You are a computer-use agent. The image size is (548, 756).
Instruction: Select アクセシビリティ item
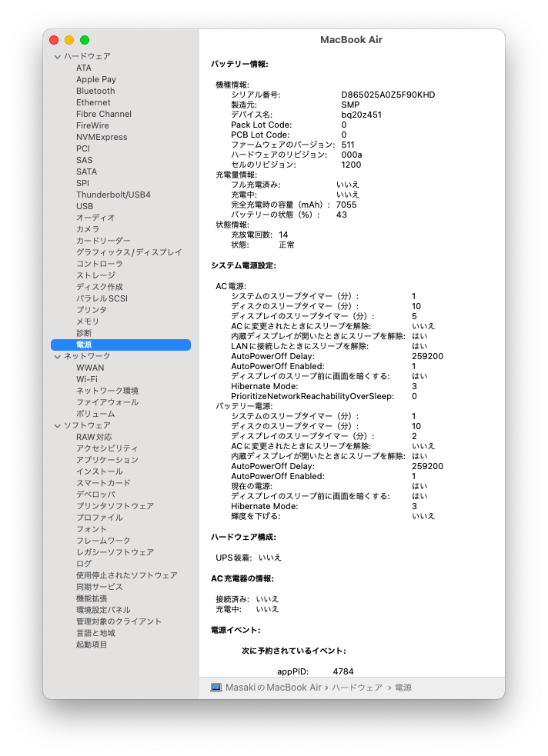[107, 449]
